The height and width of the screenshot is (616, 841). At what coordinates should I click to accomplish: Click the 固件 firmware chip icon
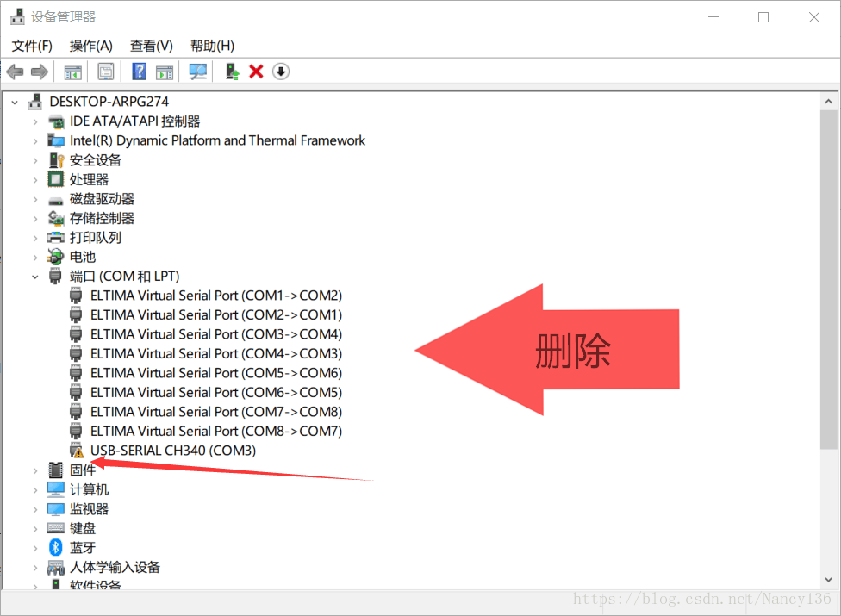tap(55, 470)
